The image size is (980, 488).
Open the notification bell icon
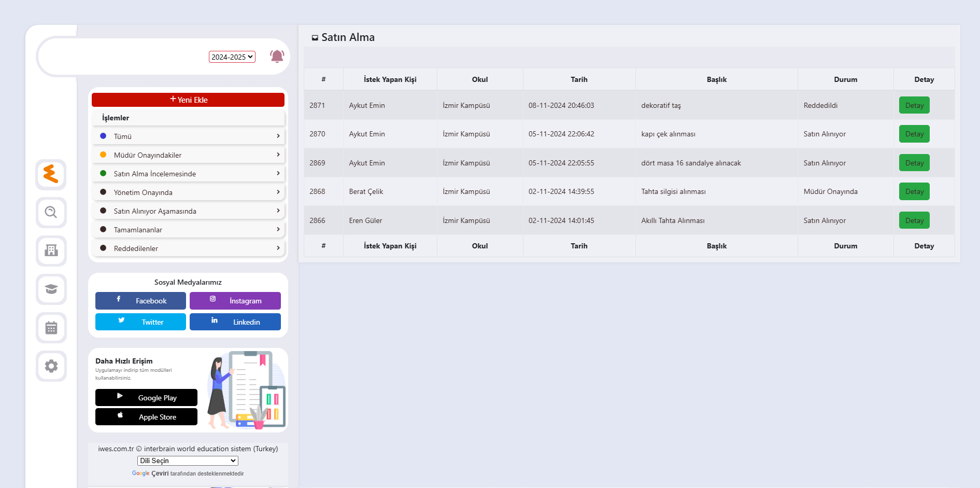(x=277, y=56)
